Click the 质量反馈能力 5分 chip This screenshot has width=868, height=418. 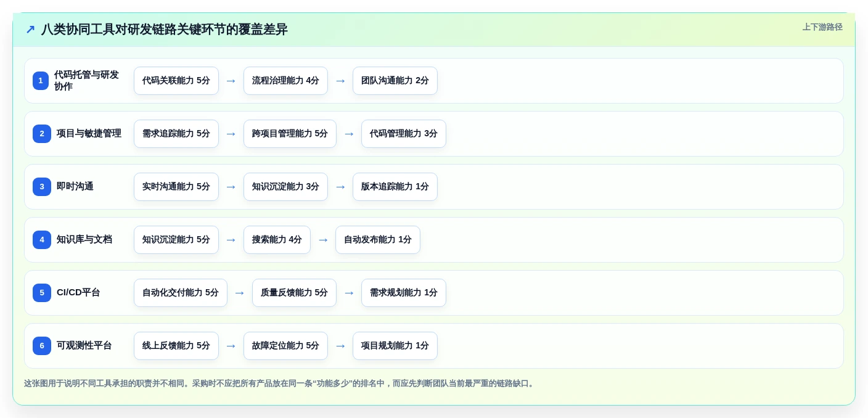coord(294,293)
